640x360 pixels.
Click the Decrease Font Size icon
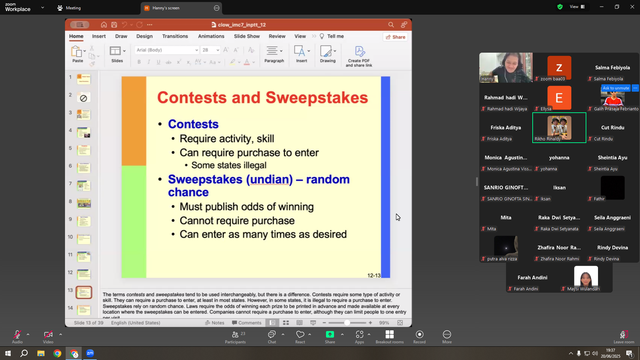[236, 50]
